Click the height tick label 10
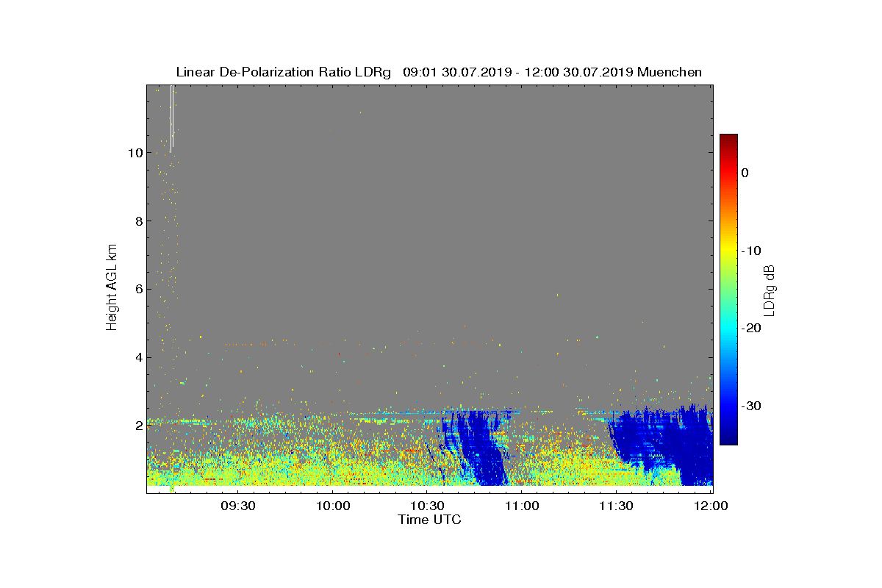Screen dimensions: 882x588 click(x=135, y=153)
